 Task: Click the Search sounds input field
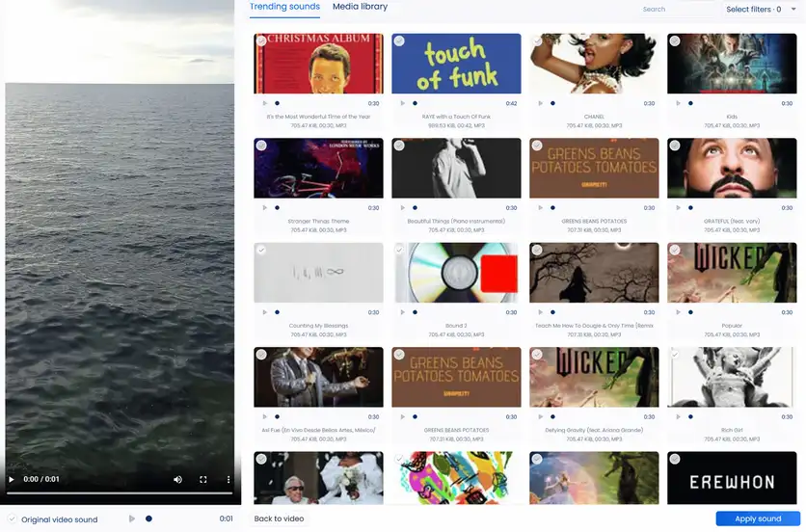click(675, 10)
